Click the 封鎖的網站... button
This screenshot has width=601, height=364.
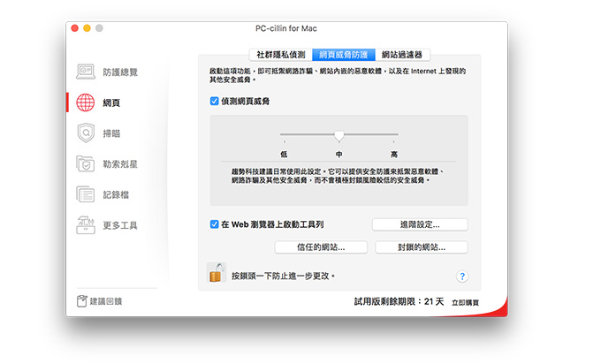point(421,247)
